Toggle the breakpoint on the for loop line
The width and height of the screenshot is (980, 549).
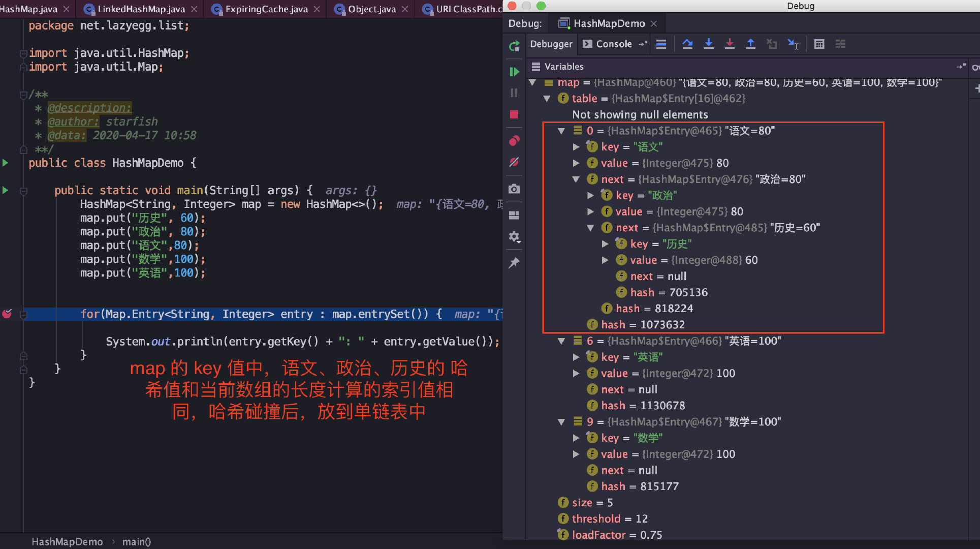7,314
